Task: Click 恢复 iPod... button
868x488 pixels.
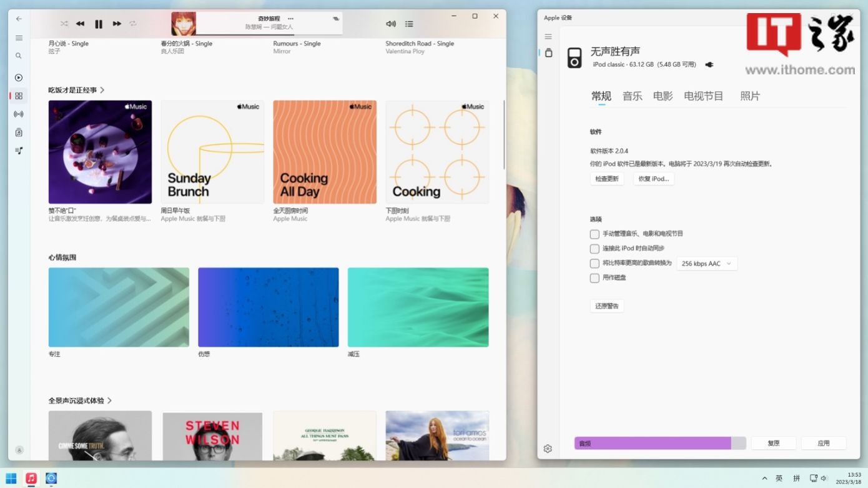Action: (654, 179)
